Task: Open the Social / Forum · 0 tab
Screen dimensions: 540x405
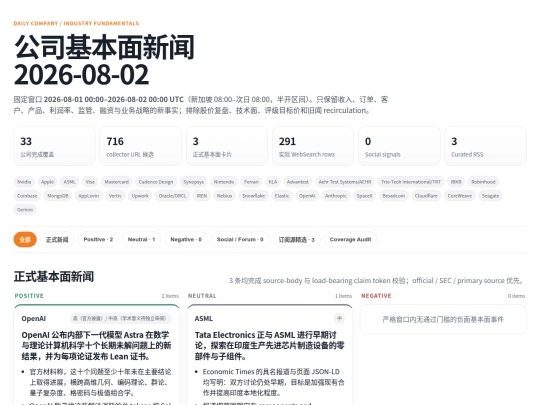Action: pyautogui.click(x=240, y=239)
